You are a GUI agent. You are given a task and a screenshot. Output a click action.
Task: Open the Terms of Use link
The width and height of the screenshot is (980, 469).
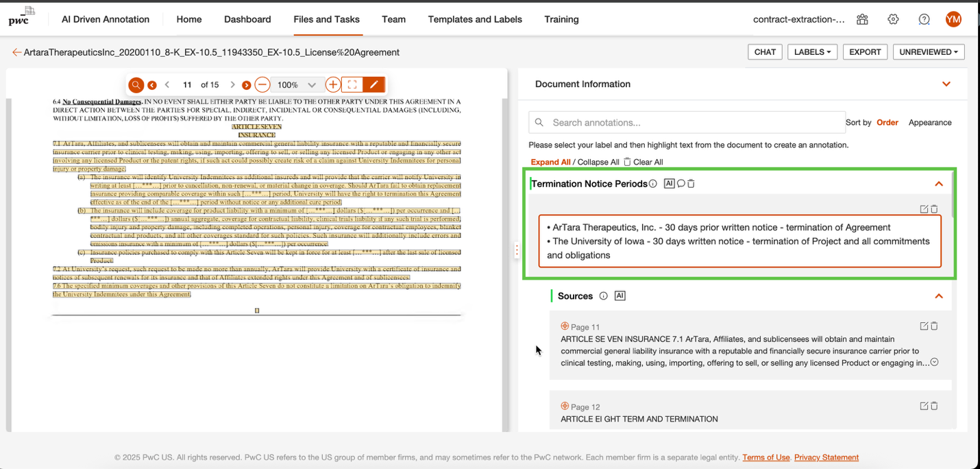tap(766, 457)
